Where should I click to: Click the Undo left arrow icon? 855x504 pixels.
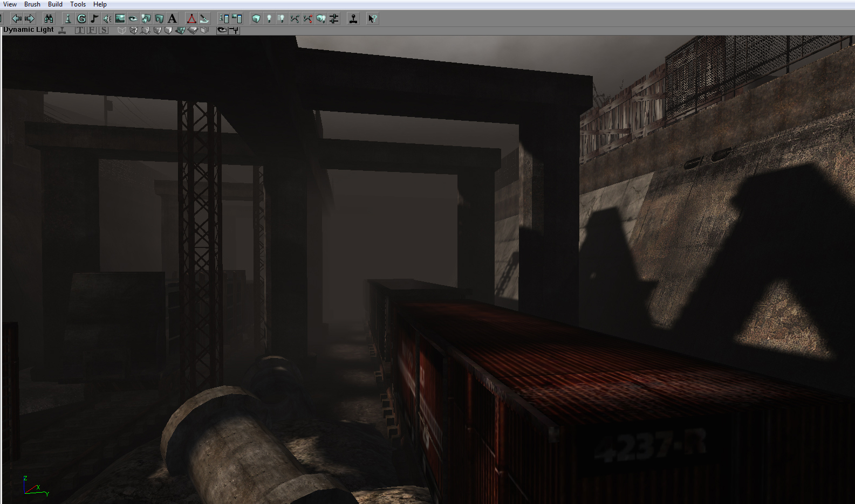(x=17, y=19)
